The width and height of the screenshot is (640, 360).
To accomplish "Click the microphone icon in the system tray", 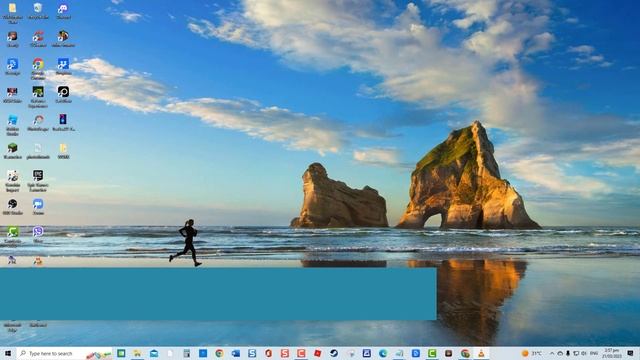I will [568, 353].
